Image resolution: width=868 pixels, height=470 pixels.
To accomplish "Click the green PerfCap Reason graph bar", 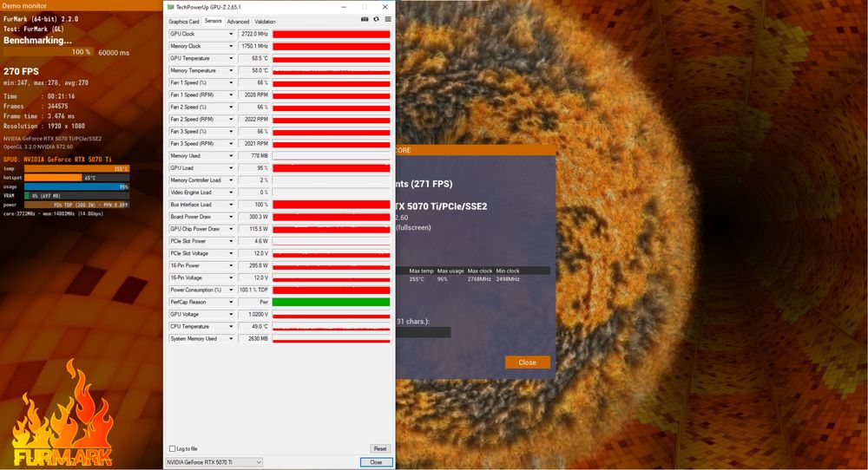I will [331, 302].
